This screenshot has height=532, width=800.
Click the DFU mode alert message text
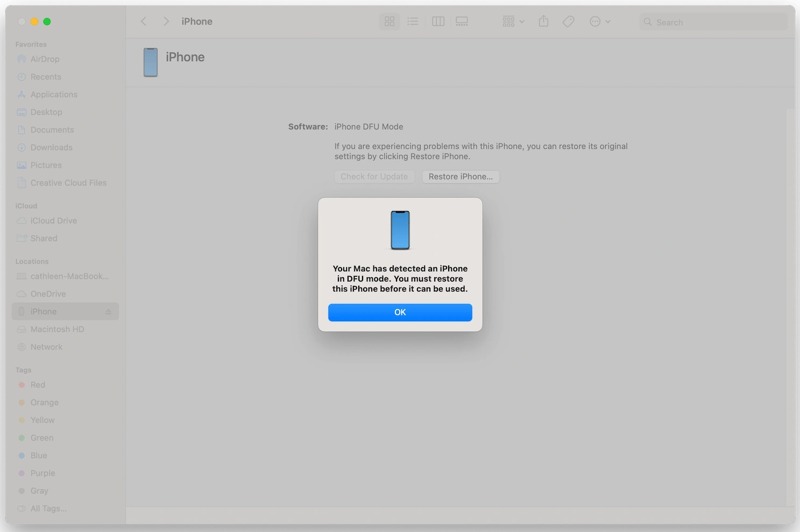pos(400,278)
